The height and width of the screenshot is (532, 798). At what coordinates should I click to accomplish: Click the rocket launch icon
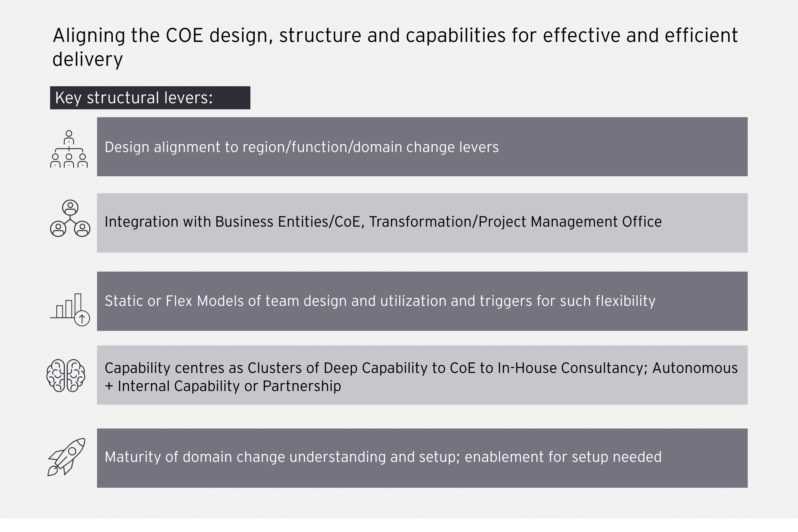67,456
